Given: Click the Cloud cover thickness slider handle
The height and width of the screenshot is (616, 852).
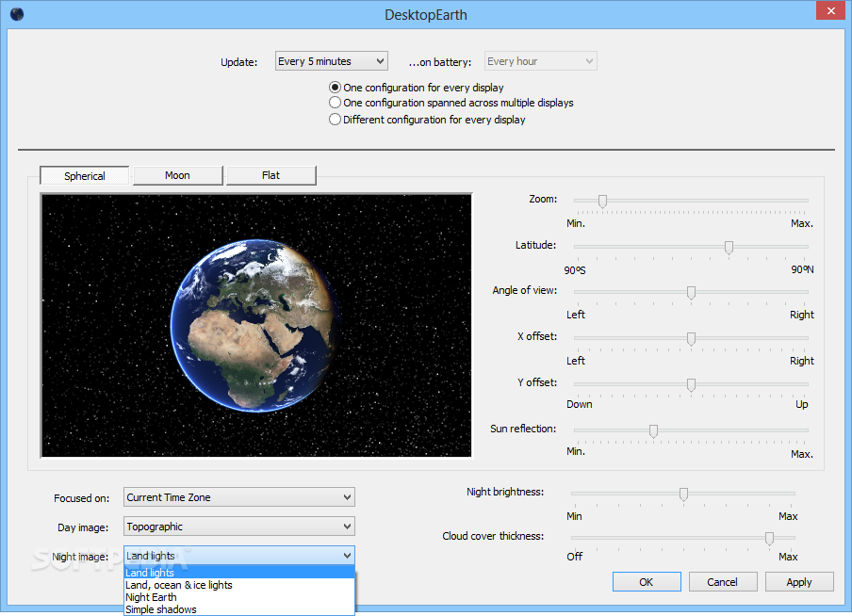Looking at the screenshot, I should click(x=769, y=538).
